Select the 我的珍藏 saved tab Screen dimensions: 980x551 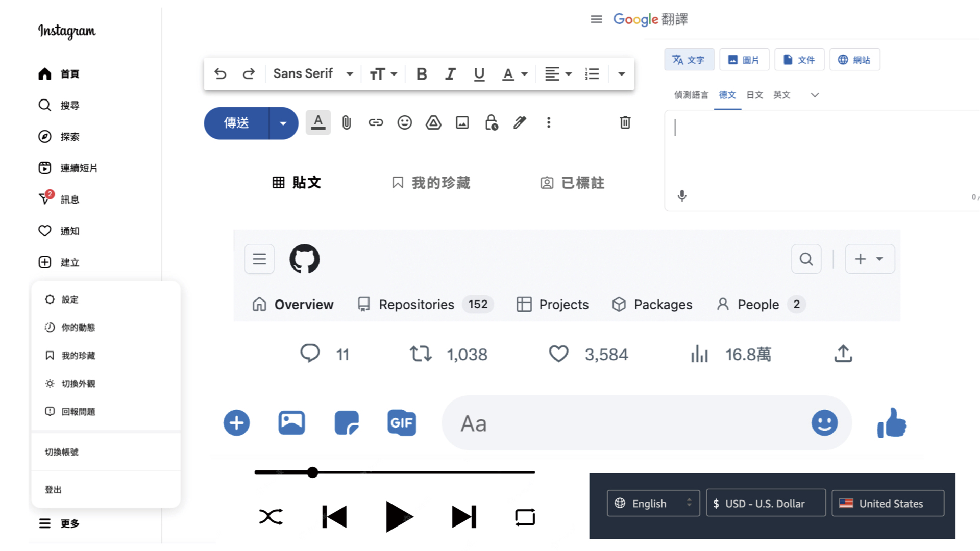pos(431,183)
